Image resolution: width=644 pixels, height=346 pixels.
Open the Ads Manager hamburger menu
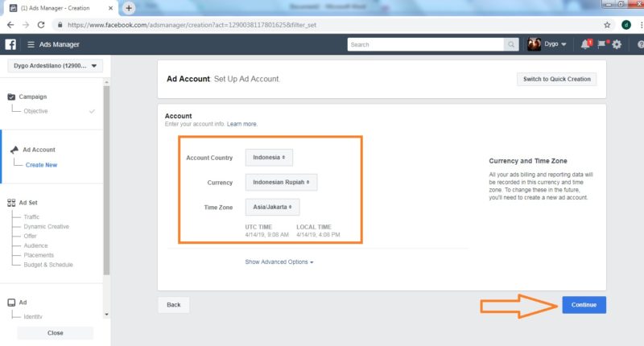point(31,44)
